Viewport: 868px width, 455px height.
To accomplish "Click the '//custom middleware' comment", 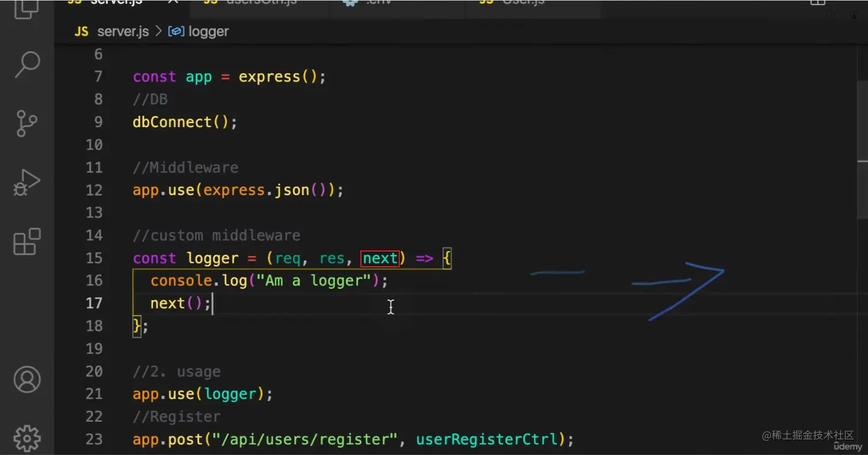I will pyautogui.click(x=216, y=236).
